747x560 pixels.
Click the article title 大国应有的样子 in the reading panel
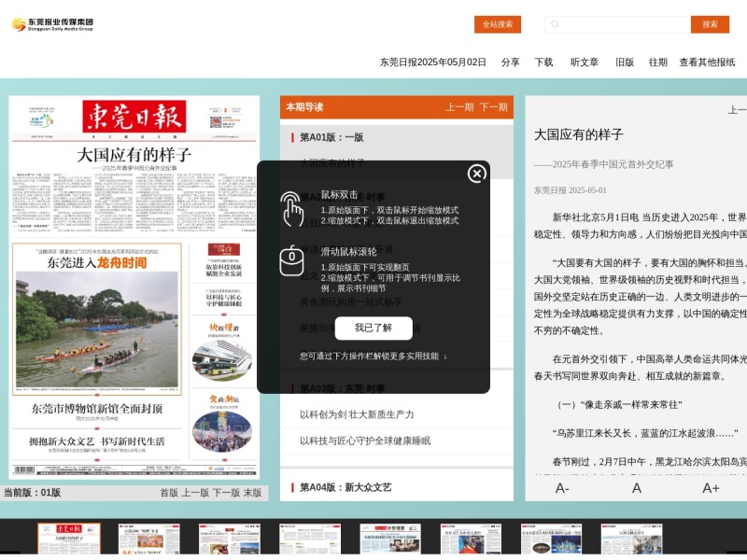coord(579,134)
